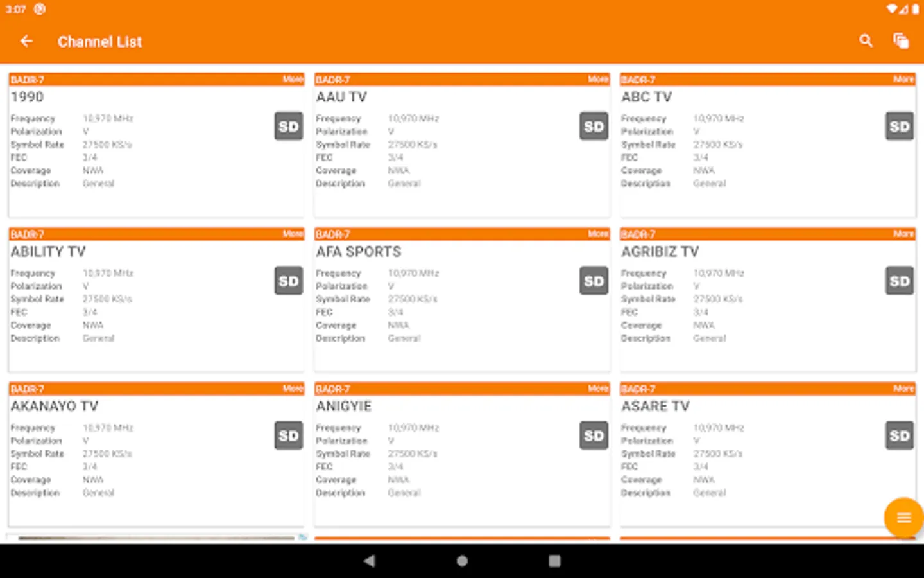Select the ANIGYIE channel title
Viewport: 924px width, 578px height.
click(x=344, y=407)
